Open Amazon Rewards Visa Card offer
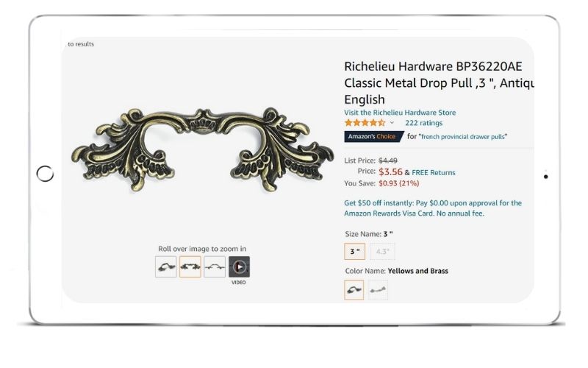588x368 pixels. tap(433, 208)
